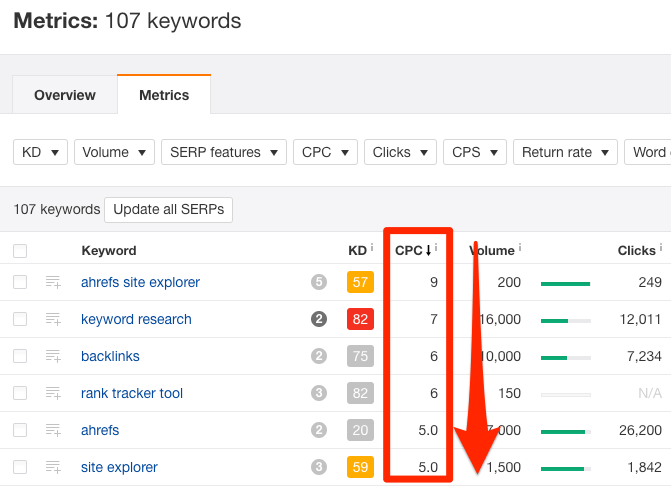Viewport: 671px width, 488px height.
Task: Switch to the Overview tab
Action: coord(65,95)
